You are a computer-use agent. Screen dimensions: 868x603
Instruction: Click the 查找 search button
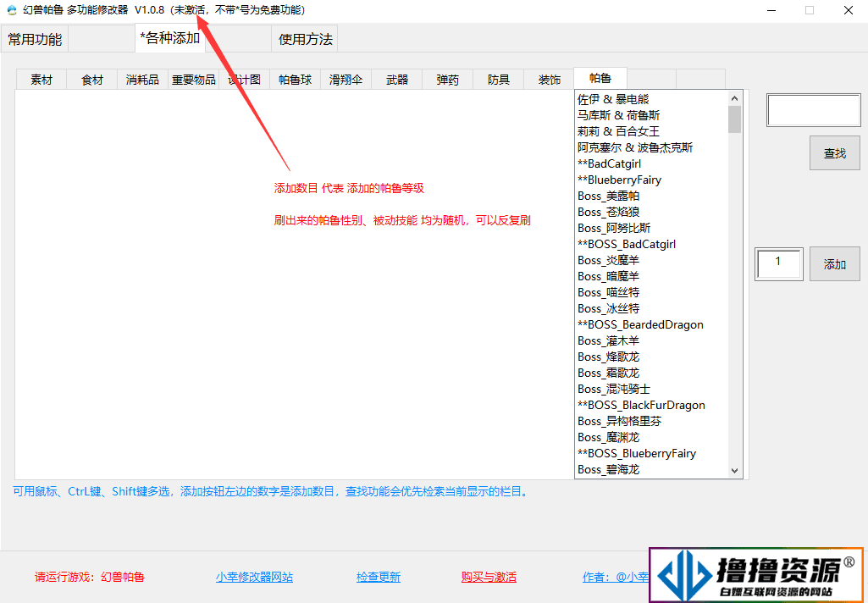click(x=835, y=152)
